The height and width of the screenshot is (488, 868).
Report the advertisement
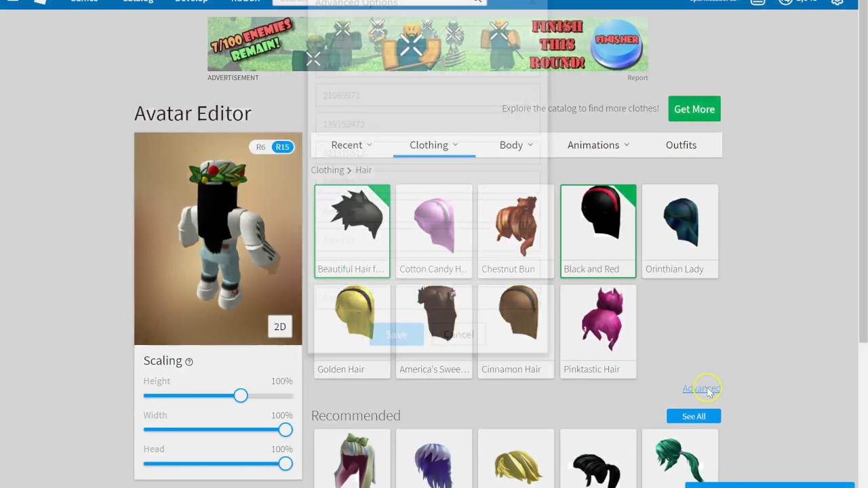tap(637, 78)
